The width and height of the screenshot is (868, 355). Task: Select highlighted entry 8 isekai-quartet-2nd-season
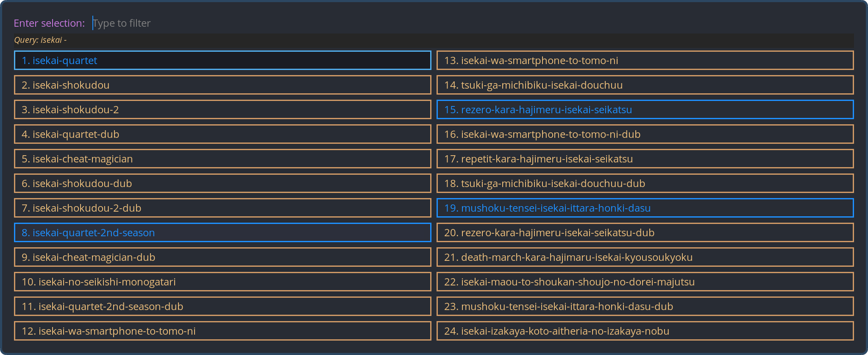(x=223, y=232)
